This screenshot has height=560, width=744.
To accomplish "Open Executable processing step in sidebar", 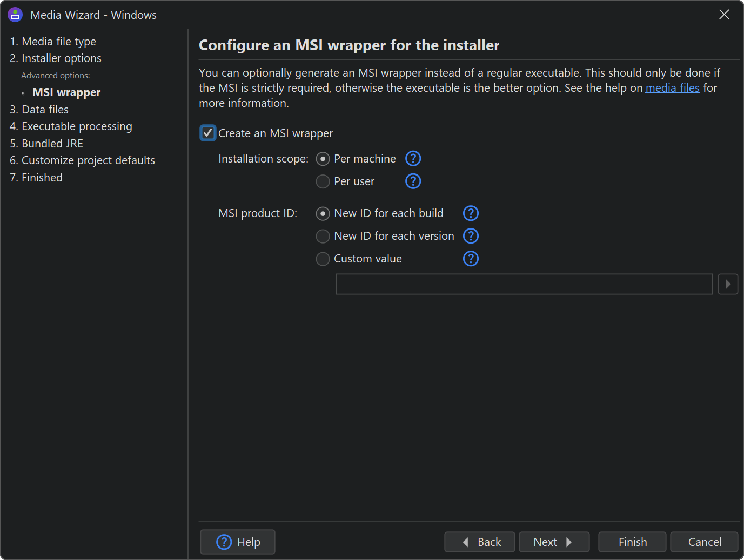I will (71, 126).
